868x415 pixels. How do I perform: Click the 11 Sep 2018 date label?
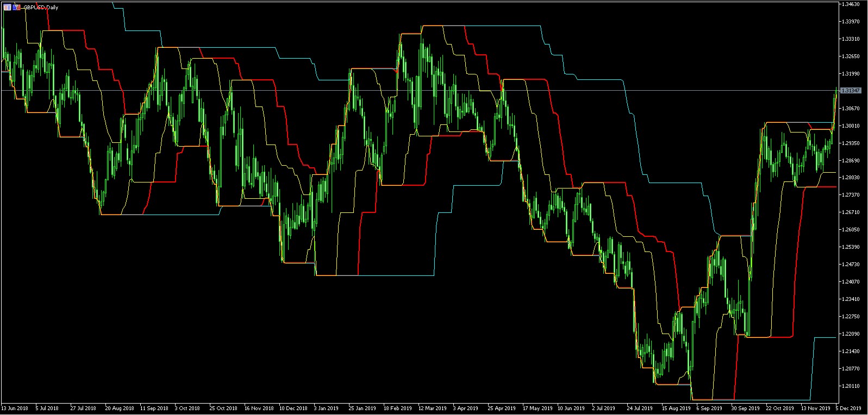point(154,408)
